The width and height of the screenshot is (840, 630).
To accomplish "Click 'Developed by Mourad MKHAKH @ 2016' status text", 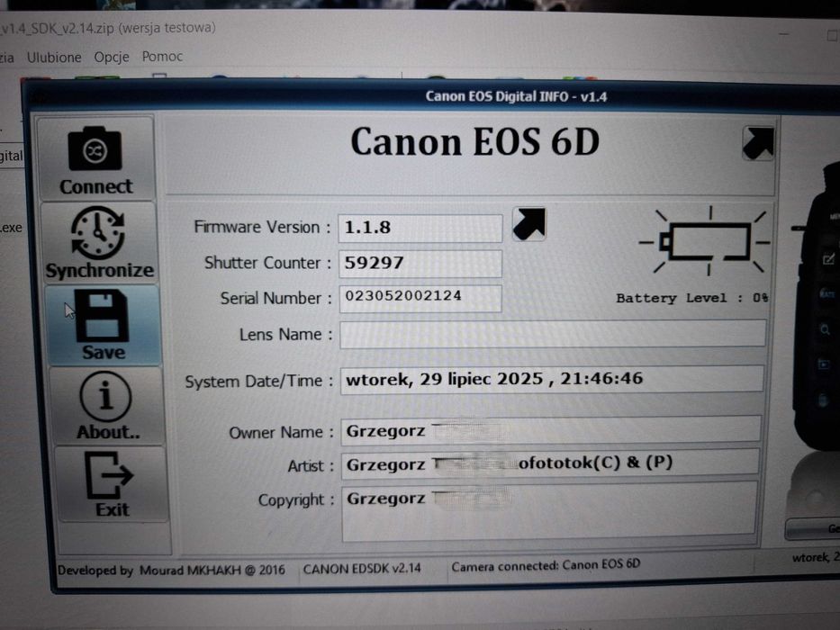I will pyautogui.click(x=171, y=570).
